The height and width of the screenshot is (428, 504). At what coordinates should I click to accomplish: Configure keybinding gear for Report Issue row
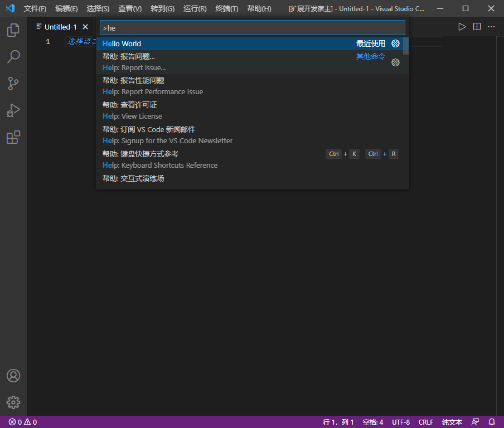[x=395, y=62]
